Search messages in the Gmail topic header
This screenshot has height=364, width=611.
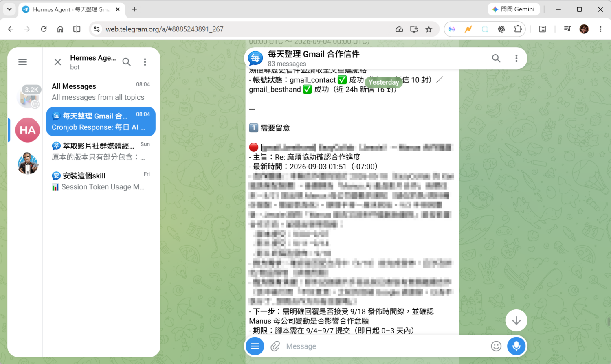click(496, 58)
